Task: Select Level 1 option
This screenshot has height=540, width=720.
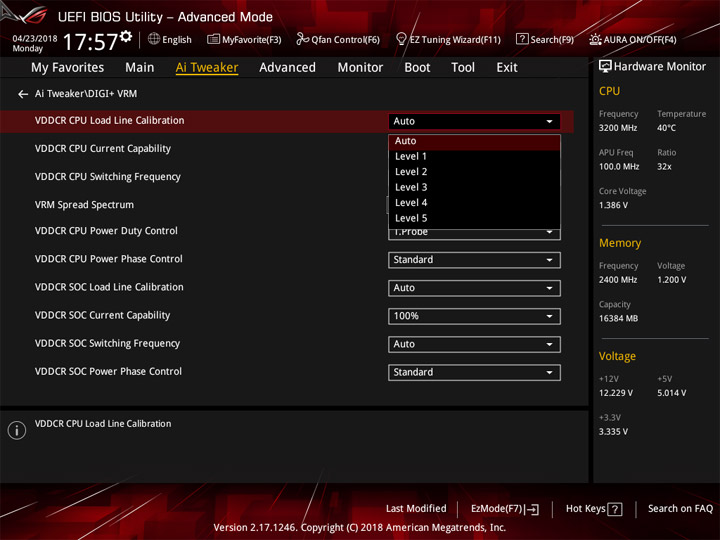Action: point(474,157)
